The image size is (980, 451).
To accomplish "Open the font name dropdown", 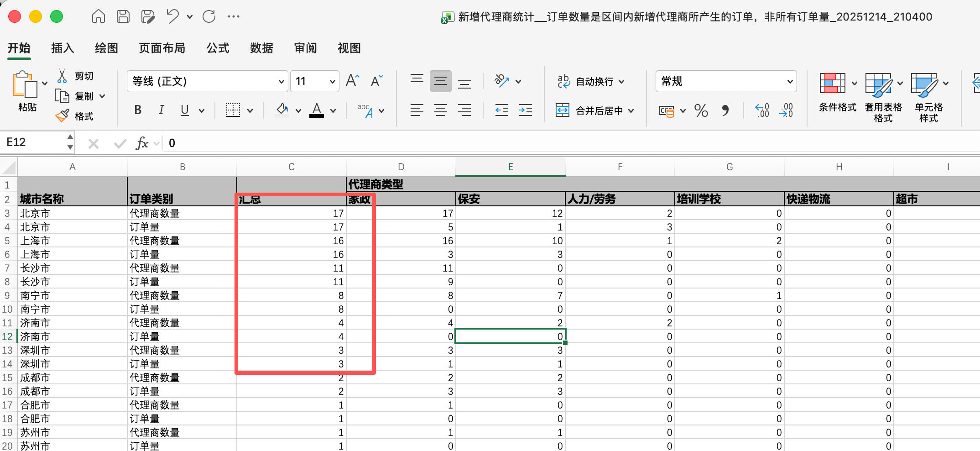I will click(x=281, y=82).
